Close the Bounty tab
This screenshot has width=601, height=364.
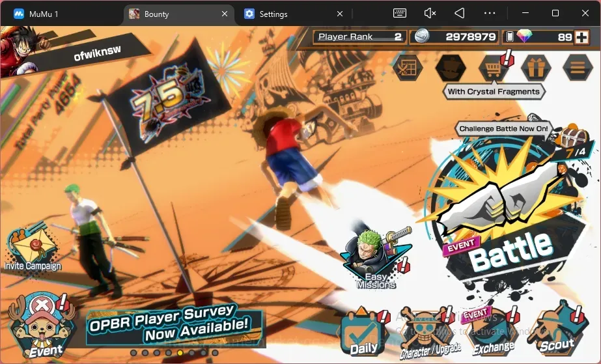click(225, 14)
